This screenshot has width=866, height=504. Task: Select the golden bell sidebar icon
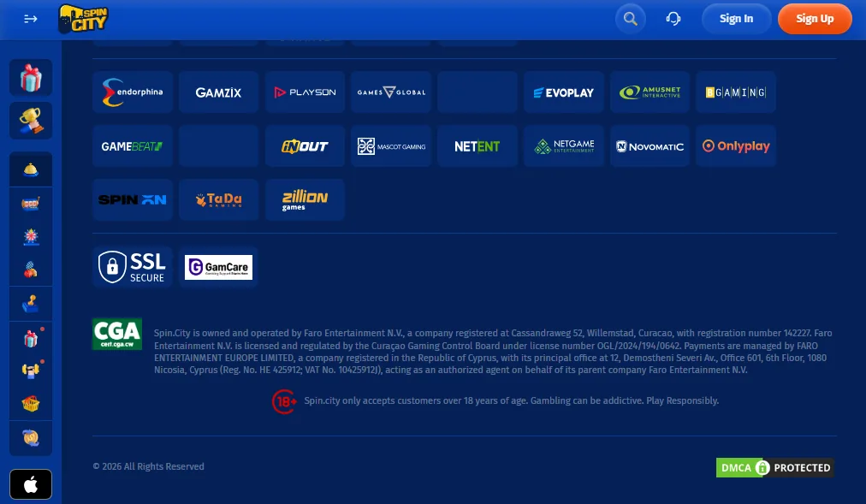click(x=31, y=169)
